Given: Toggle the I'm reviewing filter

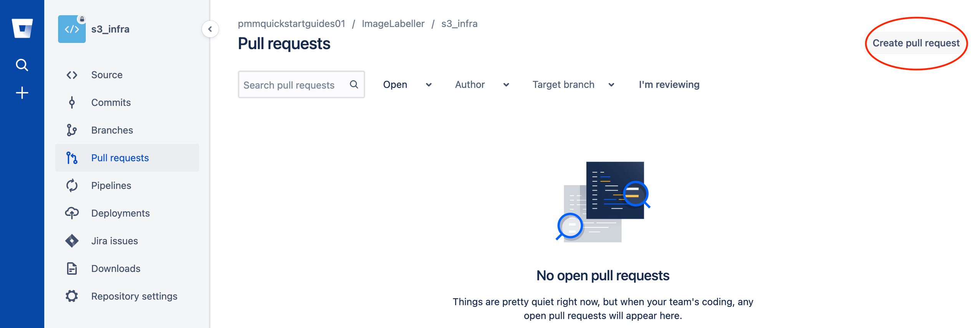Looking at the screenshot, I should pos(669,84).
